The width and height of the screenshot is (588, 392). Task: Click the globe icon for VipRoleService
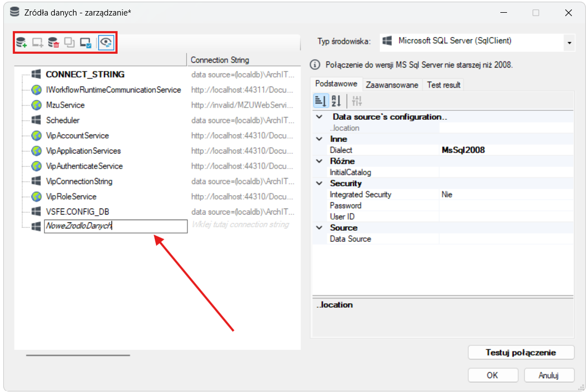[x=37, y=196]
